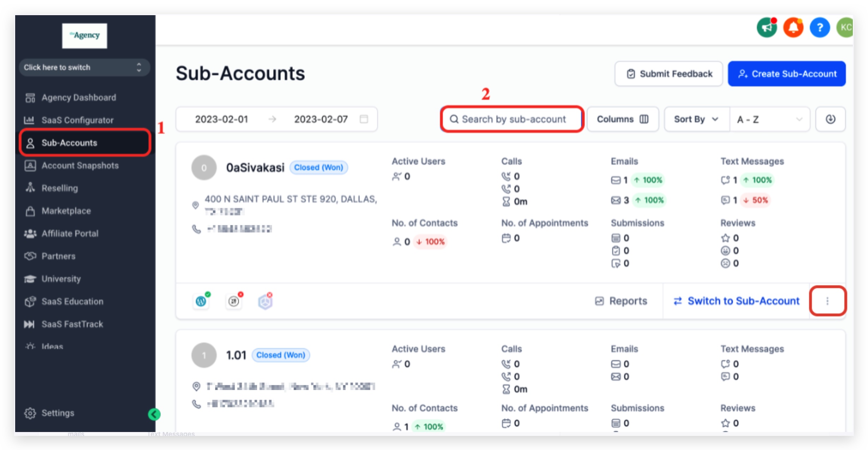The width and height of the screenshot is (868, 450).
Task: Click the download export icon button
Action: click(830, 119)
